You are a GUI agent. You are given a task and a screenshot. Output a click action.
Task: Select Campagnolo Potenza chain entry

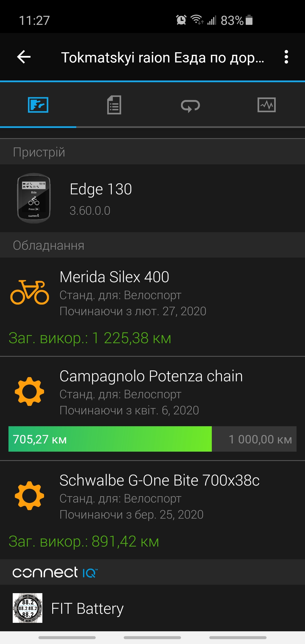pos(151,376)
